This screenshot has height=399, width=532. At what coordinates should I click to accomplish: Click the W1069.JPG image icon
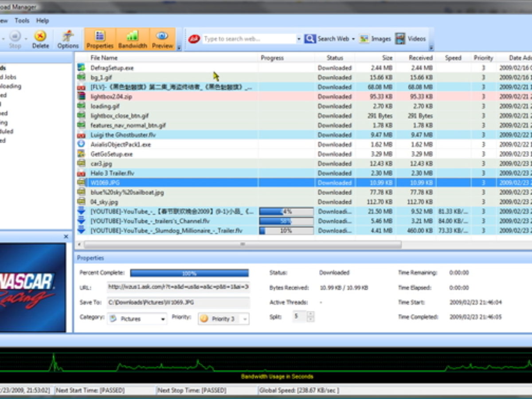point(81,183)
